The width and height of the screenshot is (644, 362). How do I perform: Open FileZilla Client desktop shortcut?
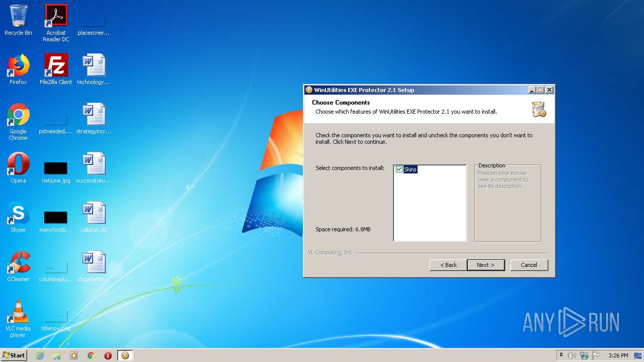pos(56,69)
